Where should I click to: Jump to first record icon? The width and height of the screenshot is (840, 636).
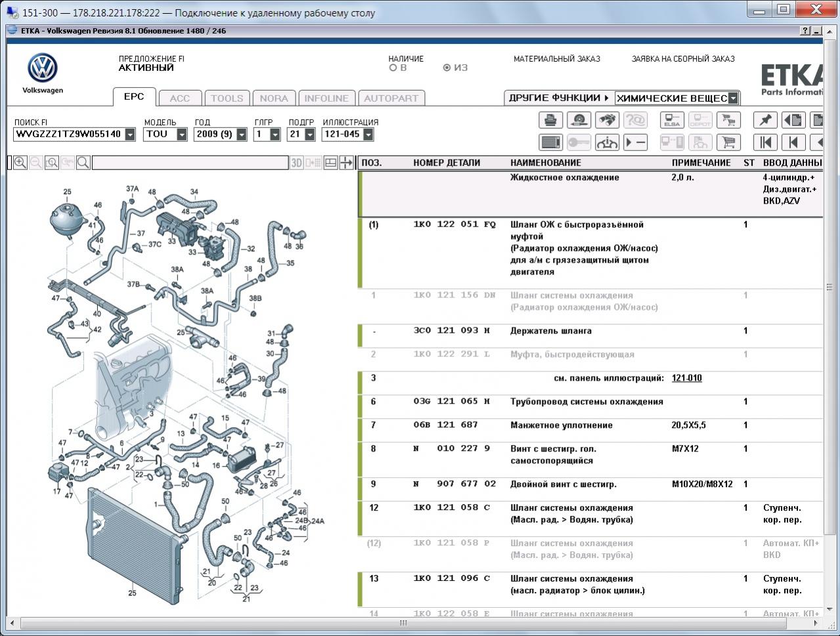pyautogui.click(x=766, y=142)
